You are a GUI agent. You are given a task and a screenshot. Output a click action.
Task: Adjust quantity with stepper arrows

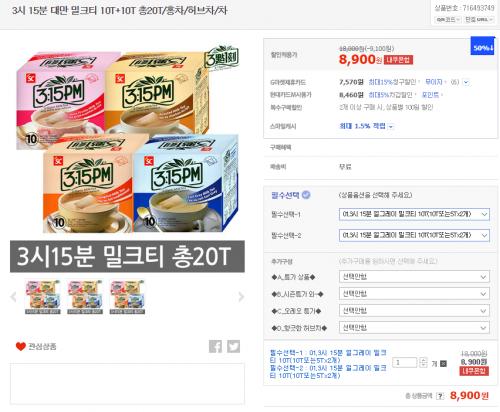(423, 362)
